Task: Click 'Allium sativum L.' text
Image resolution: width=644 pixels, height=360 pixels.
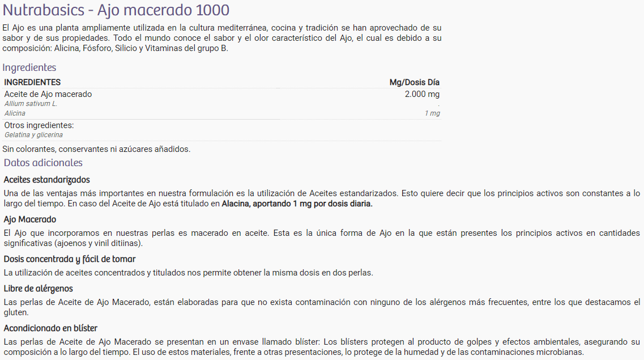Action: 31,104
